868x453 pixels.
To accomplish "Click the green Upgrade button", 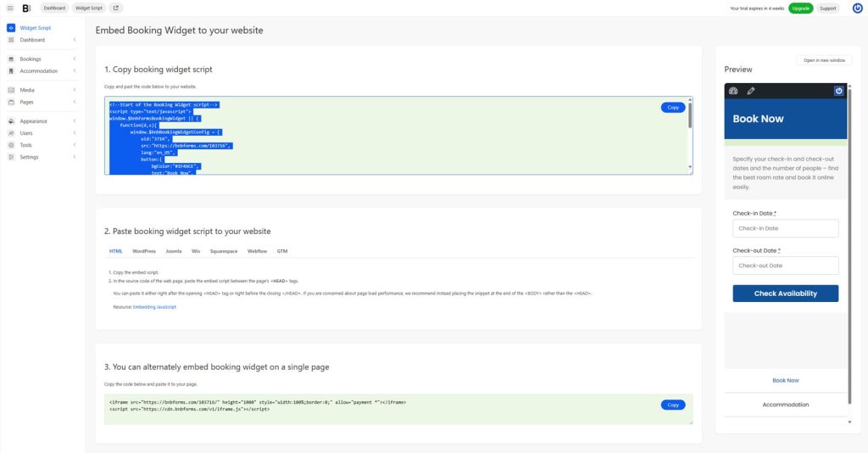I will [x=800, y=8].
